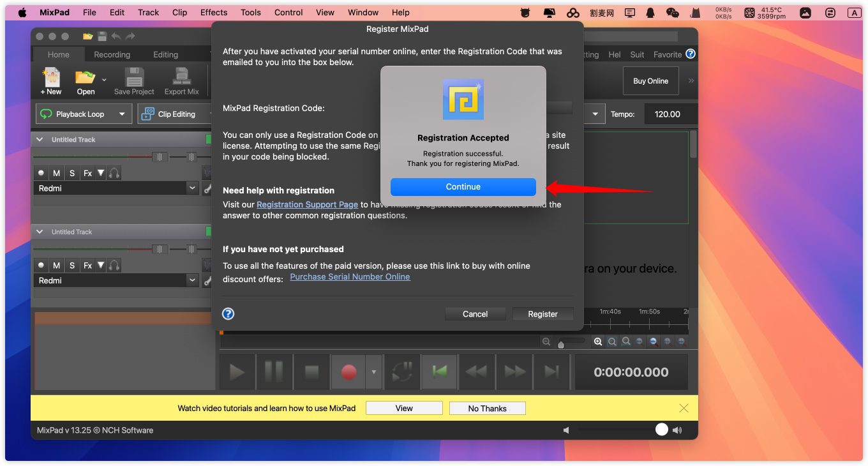Viewport: 868px width, 466px height.
Task: Arm recording on the first Untitled Track
Action: (x=41, y=173)
